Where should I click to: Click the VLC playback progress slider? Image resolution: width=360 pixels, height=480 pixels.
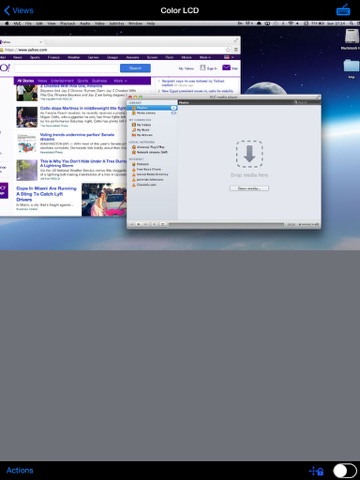tap(226, 224)
